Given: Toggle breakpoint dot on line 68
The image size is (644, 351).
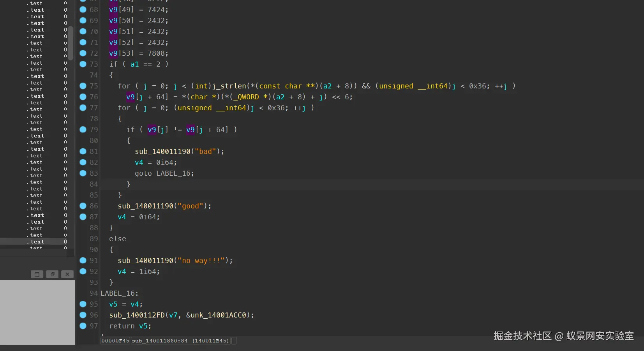Looking at the screenshot, I should click(83, 9).
